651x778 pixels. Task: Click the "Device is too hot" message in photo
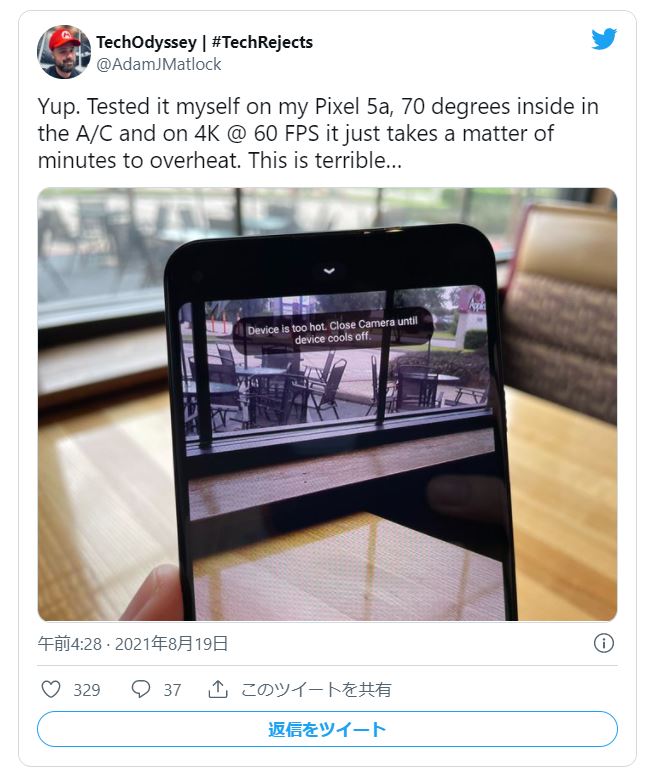[332, 330]
